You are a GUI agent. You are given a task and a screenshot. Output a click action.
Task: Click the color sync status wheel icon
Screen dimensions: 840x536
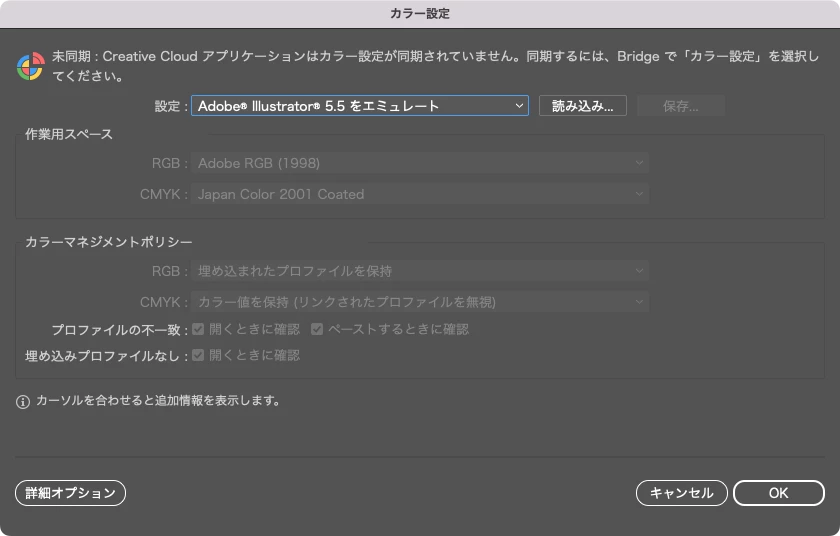pyautogui.click(x=31, y=66)
